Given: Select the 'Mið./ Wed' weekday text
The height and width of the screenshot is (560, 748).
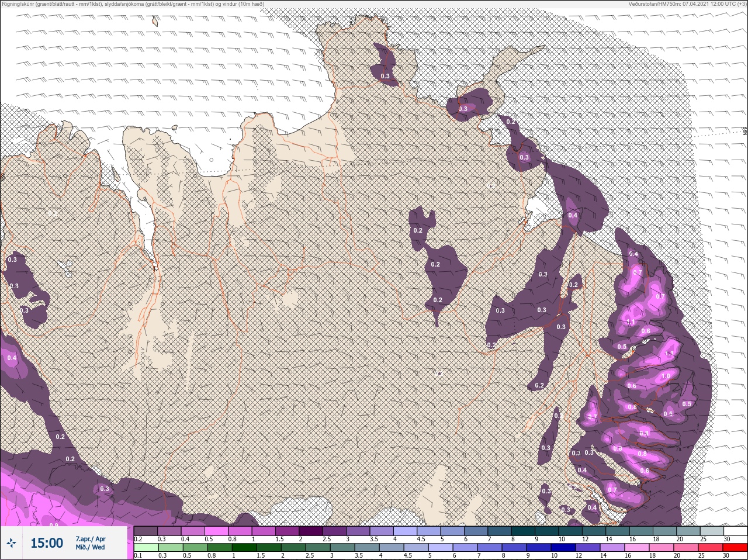Looking at the screenshot, I should [x=90, y=547].
